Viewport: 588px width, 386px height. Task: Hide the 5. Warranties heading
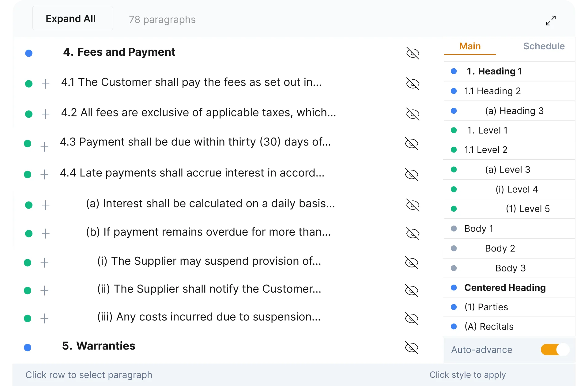point(411,347)
